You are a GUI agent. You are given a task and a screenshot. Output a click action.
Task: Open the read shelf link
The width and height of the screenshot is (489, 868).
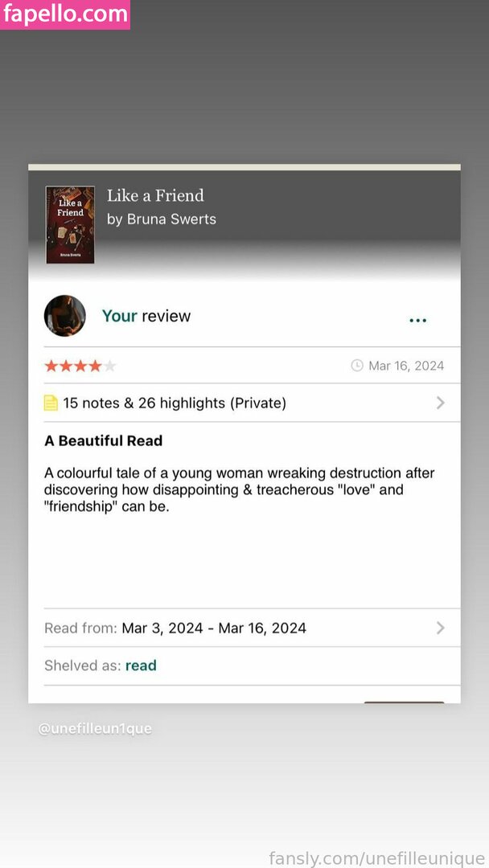pos(141,665)
